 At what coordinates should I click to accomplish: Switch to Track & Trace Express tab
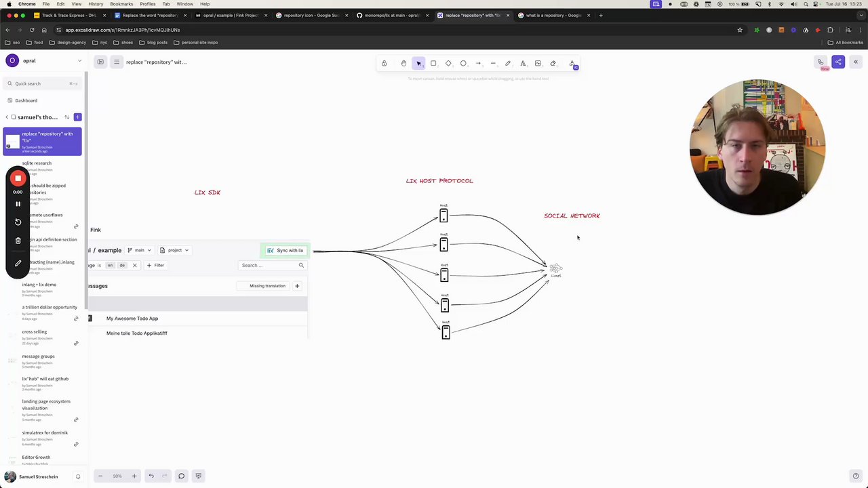(66, 15)
